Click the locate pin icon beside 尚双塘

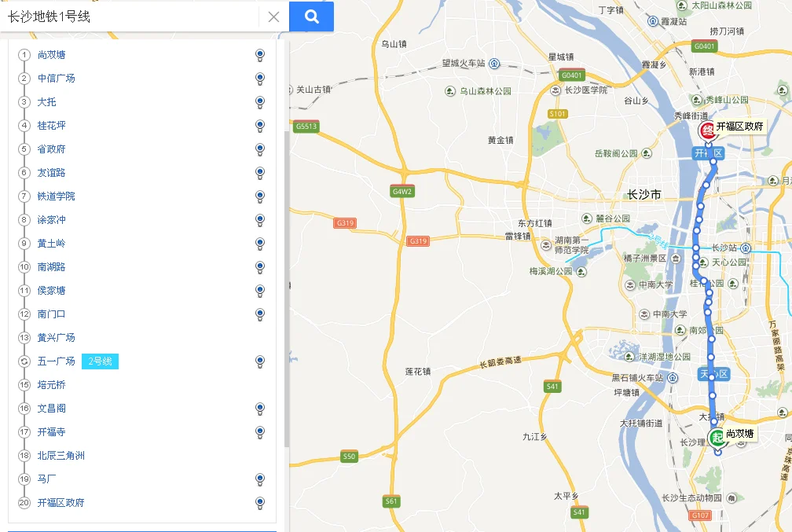point(259,55)
